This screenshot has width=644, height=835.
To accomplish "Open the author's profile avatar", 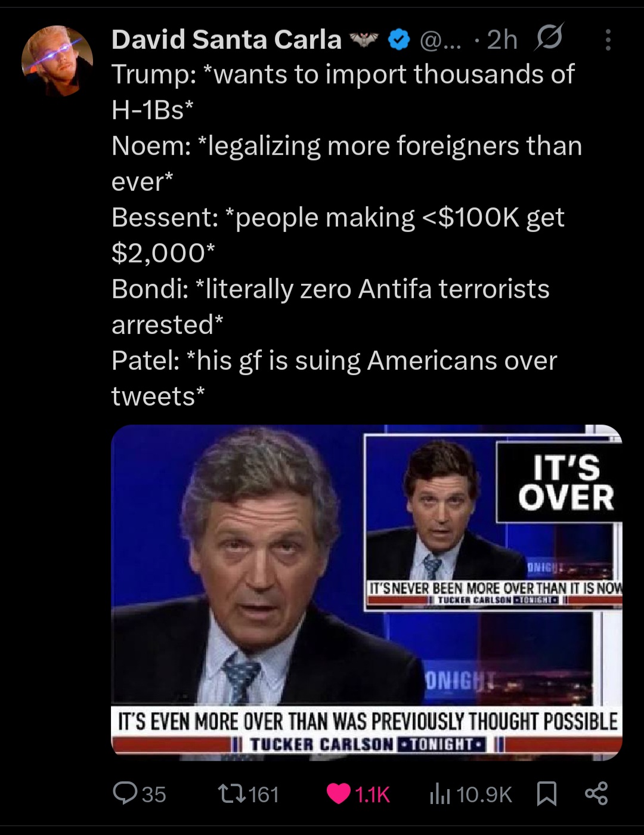I will click(x=57, y=61).
